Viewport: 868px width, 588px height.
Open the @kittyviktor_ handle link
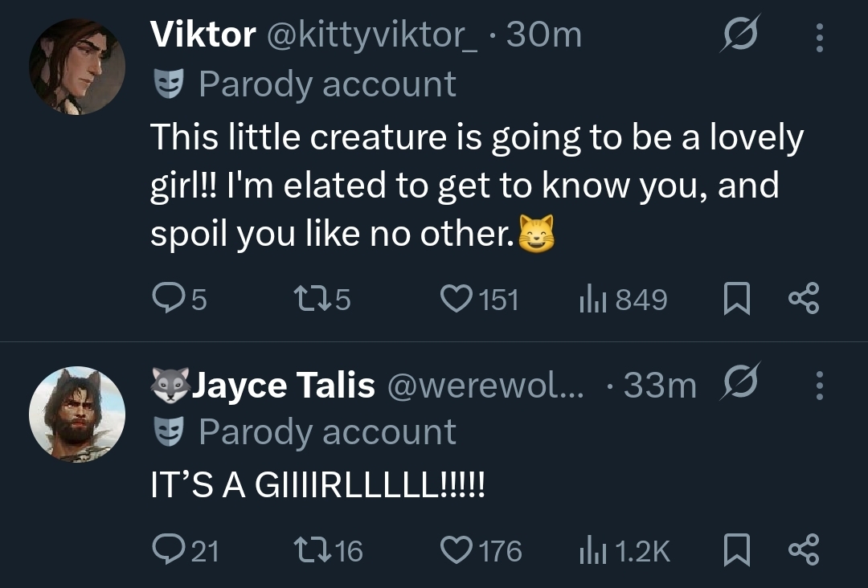pyautogui.click(x=371, y=35)
